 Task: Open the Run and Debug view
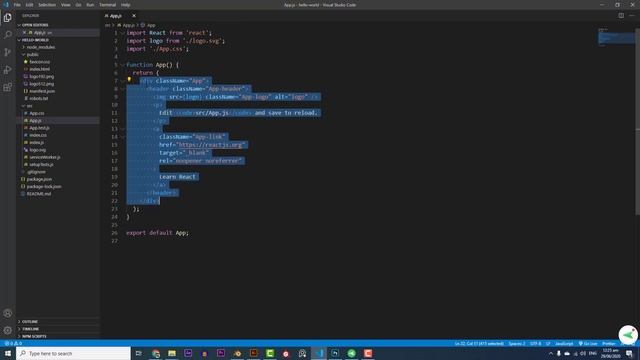click(7, 70)
